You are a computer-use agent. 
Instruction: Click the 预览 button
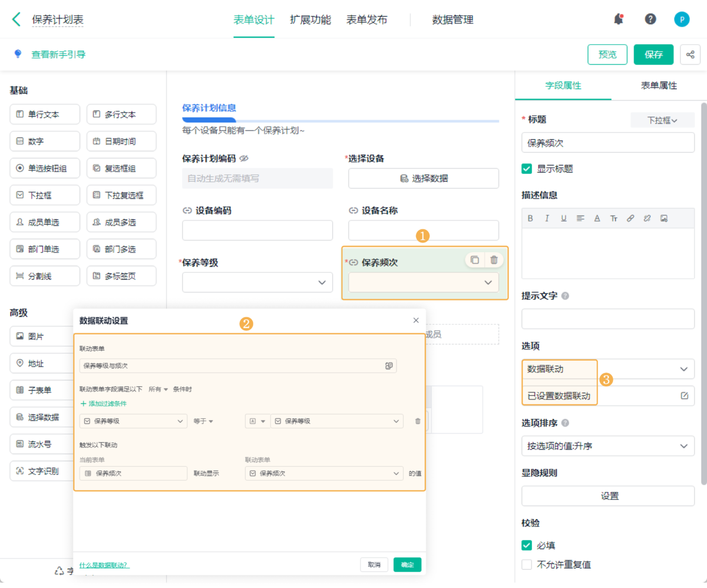coord(607,54)
